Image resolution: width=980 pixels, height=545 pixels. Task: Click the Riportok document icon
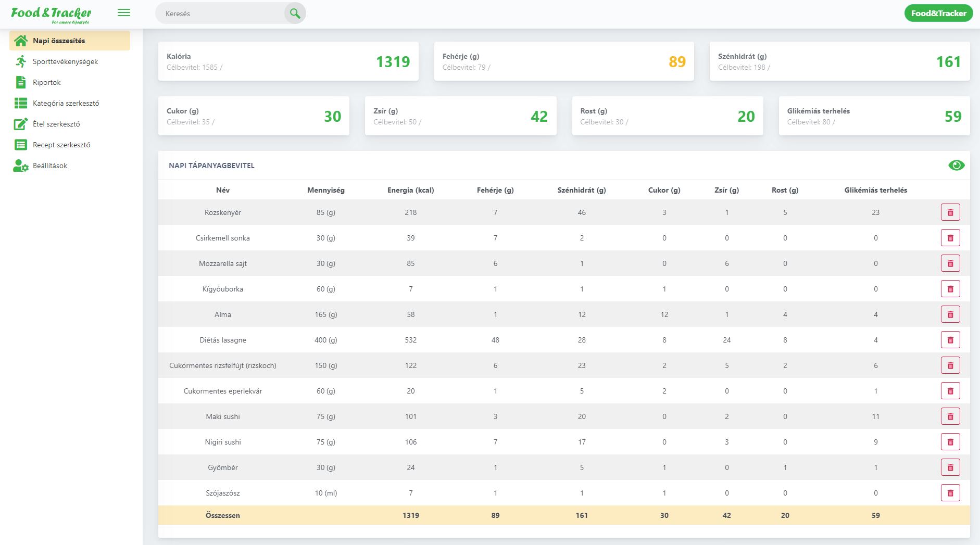(21, 82)
